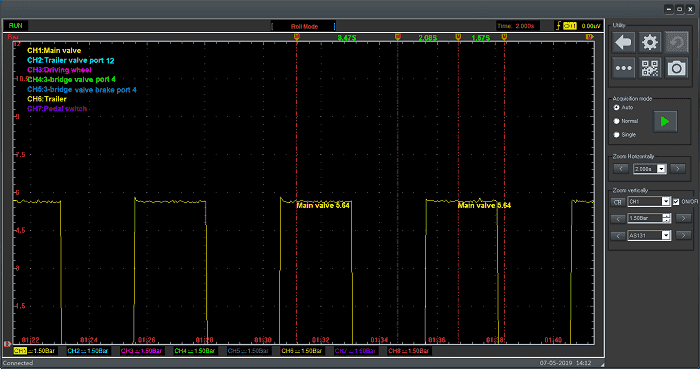
Task: Expand the AS131 sensor dropdown
Action: [x=649, y=236]
